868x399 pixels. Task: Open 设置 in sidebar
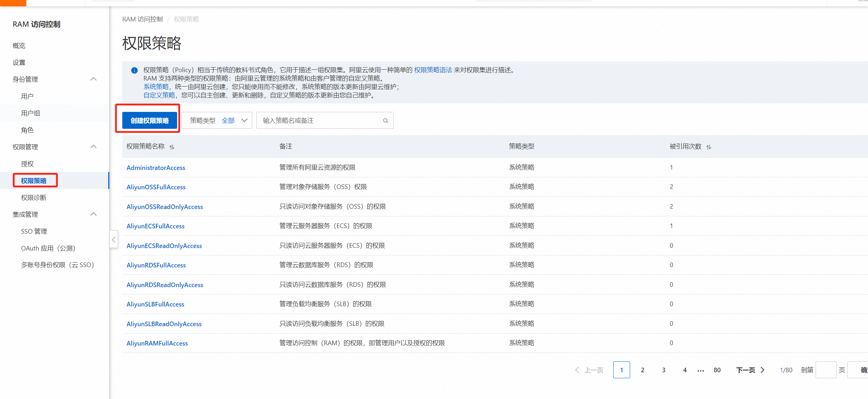coord(19,63)
